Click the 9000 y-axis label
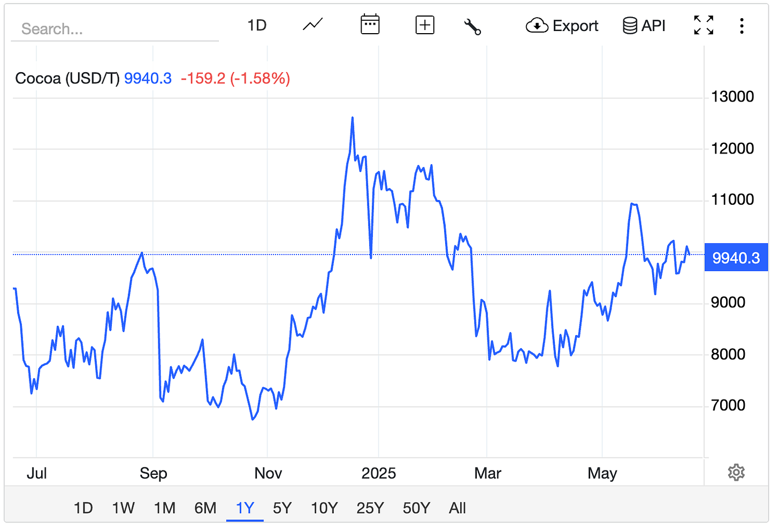779x532 pixels. click(728, 303)
